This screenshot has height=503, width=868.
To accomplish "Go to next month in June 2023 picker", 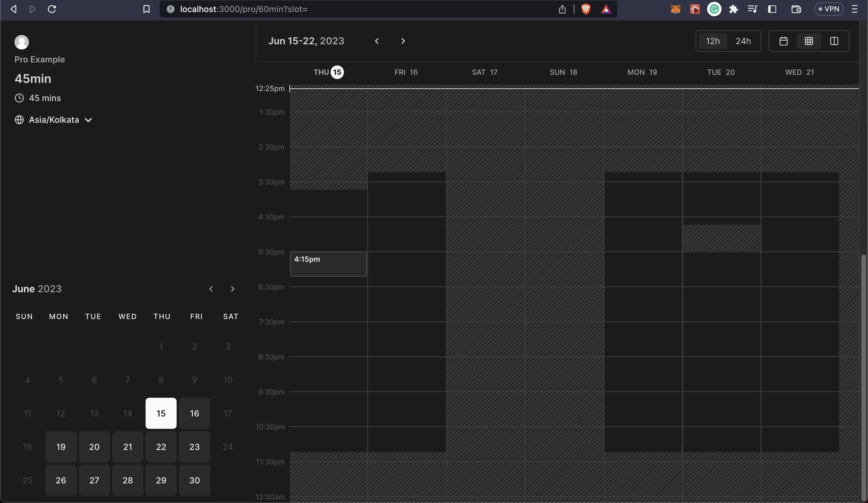I will tap(232, 289).
